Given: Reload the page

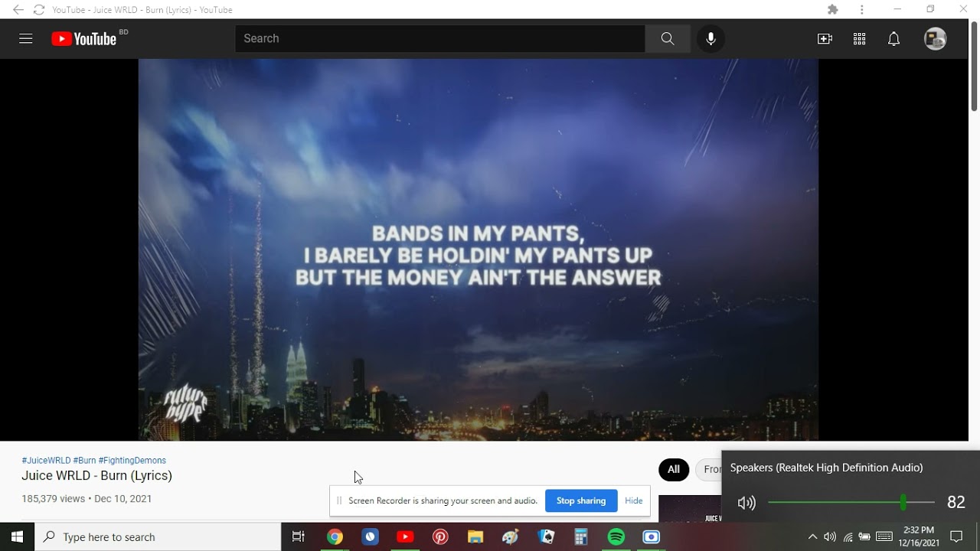Looking at the screenshot, I should (x=38, y=9).
